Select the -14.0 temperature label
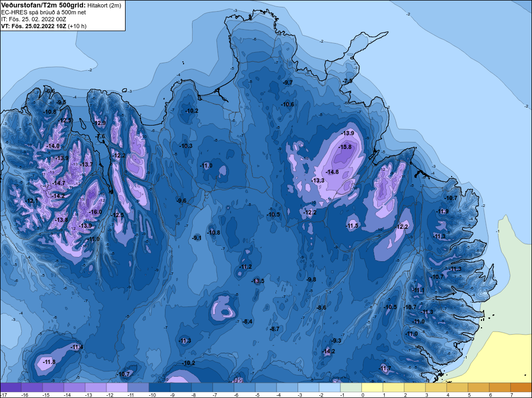This screenshot has width=532, height=398. point(53,146)
